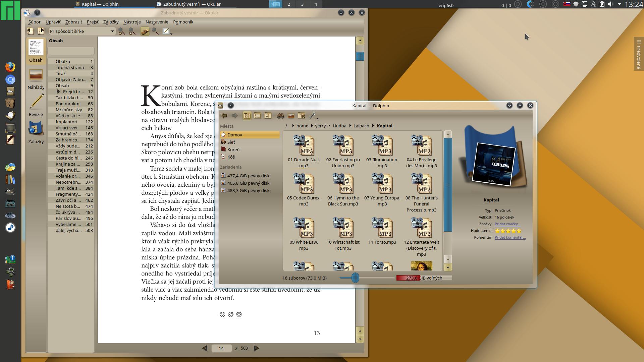Switch to Záložky bookmarks panel in Okular
The height and width of the screenshot is (362, 644).
(36, 133)
